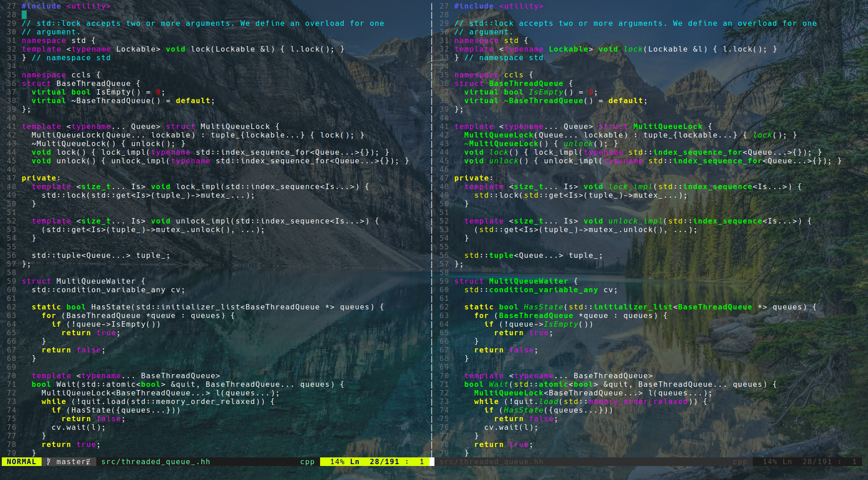Click src/threaded_queue_.hh filename in active statusline
This screenshot has width=868, height=480.
156,461
